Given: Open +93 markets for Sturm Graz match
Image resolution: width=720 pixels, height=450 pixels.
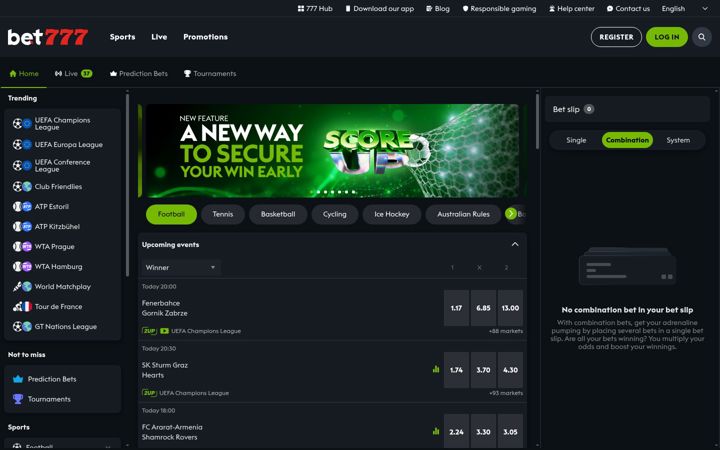Looking at the screenshot, I should 506,393.
